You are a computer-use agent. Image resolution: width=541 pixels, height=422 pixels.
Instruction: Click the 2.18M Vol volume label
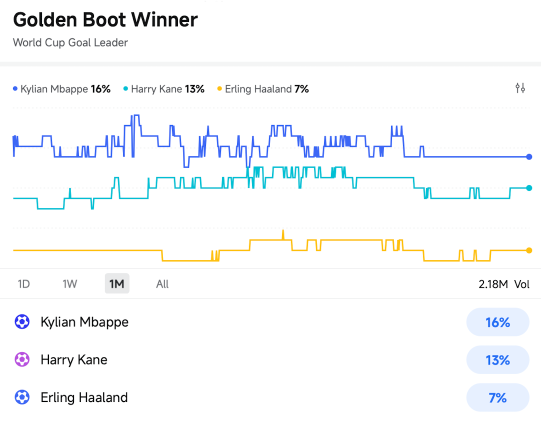(504, 284)
